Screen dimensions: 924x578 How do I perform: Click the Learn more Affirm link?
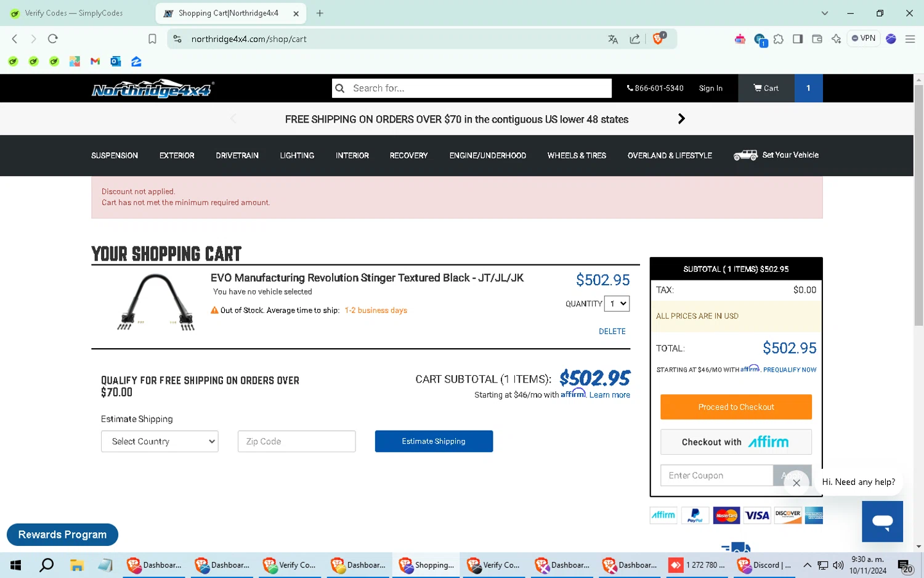[609, 395]
